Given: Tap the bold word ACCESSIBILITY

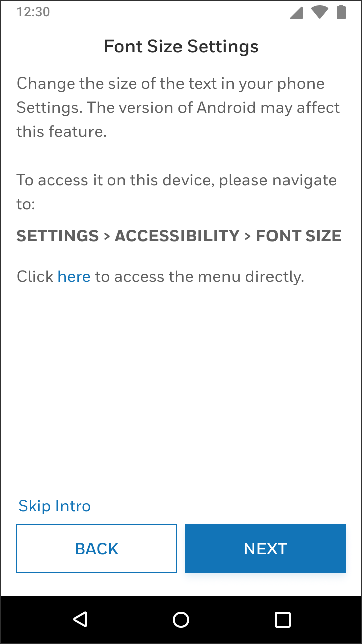Looking at the screenshot, I should tap(177, 236).
